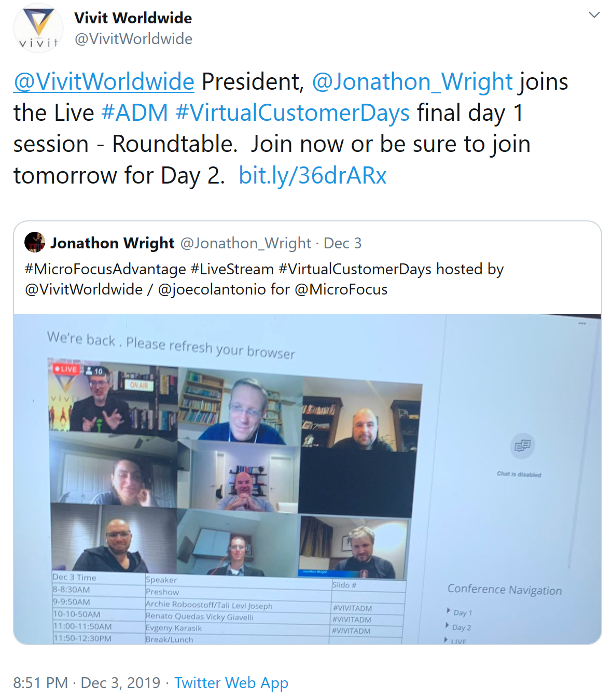Click the 8:51 PM · Dec 3, 2019 timestamp
The width and height of the screenshot is (612, 700).
pos(87,683)
